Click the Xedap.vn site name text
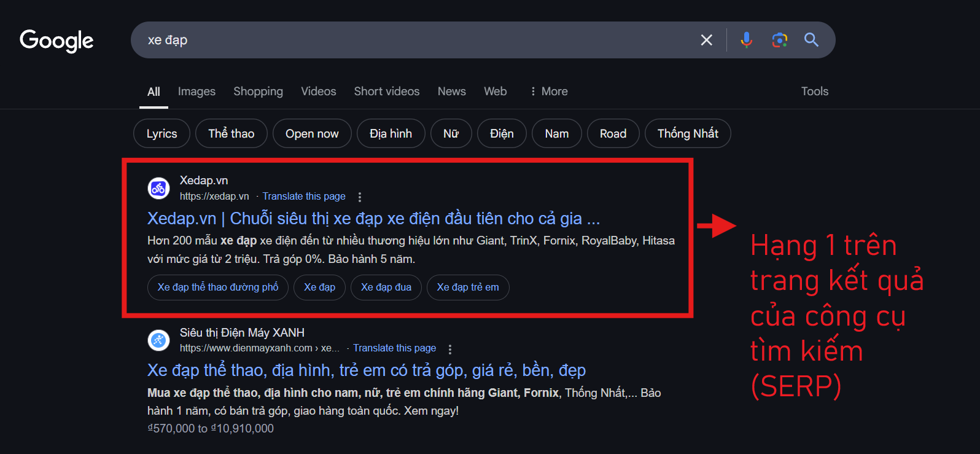 (x=204, y=181)
